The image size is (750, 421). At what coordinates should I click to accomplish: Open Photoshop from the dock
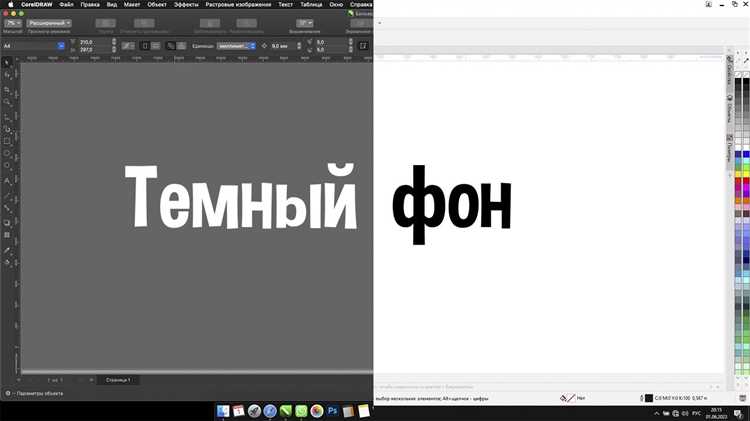(x=333, y=411)
